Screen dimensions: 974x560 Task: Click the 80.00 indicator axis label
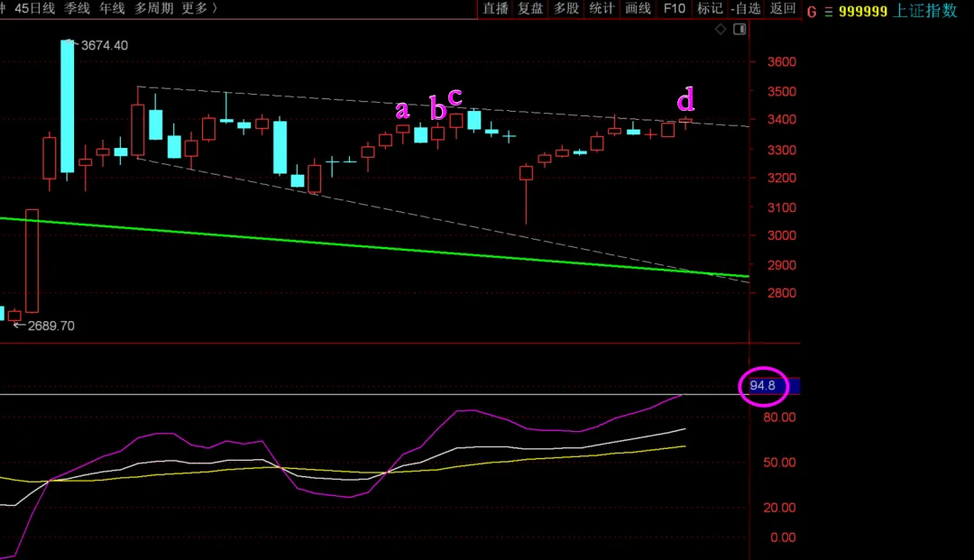(x=779, y=418)
